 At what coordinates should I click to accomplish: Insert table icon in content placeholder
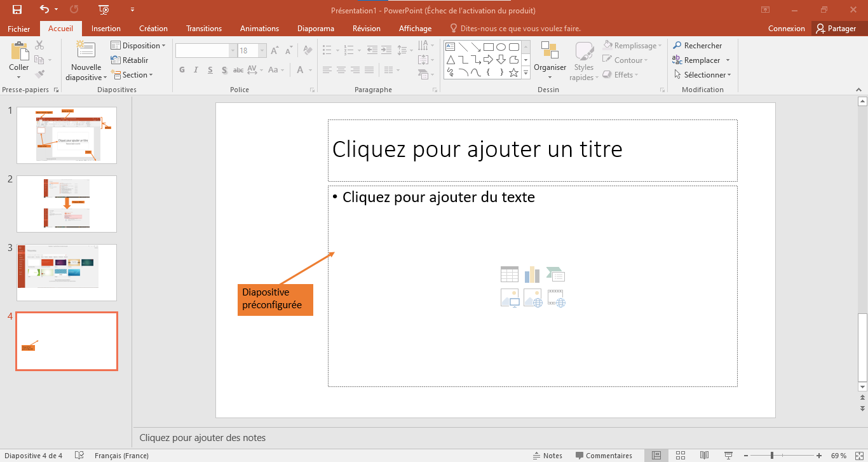pos(510,275)
